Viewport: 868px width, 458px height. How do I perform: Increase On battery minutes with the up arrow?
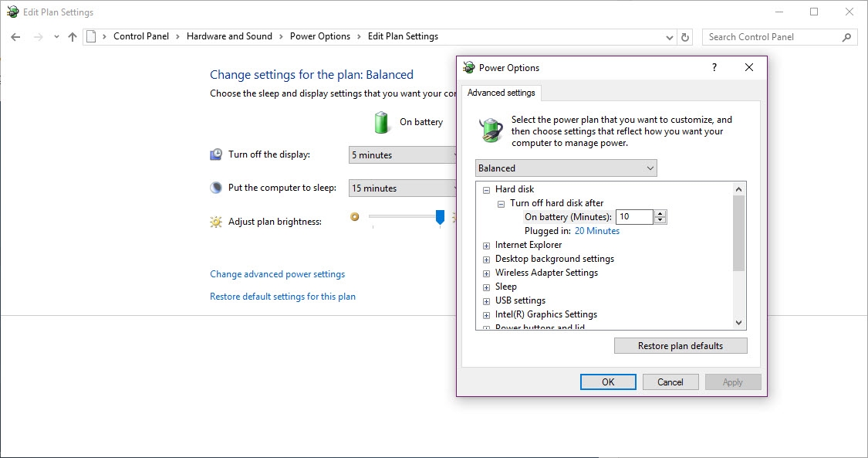pos(660,213)
